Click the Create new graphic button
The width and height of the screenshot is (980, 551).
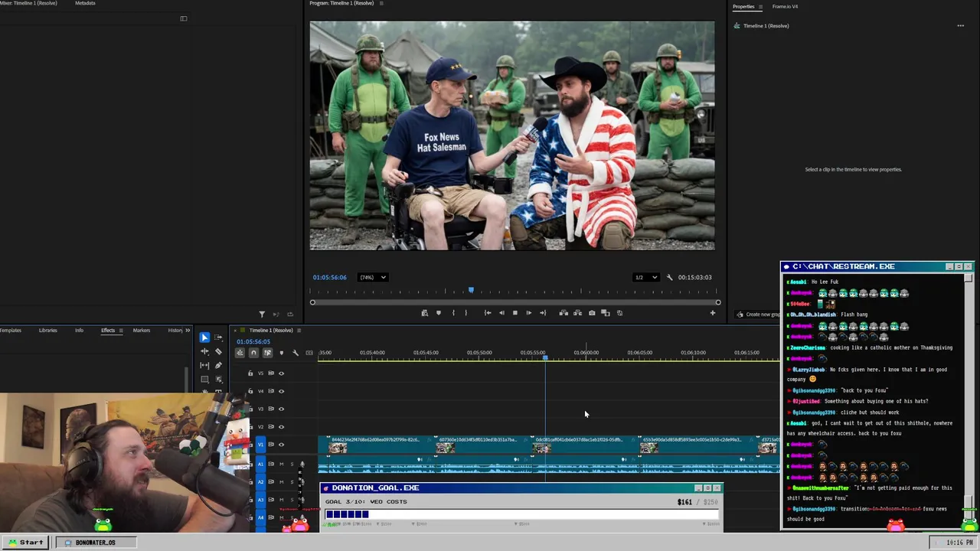[757, 315]
